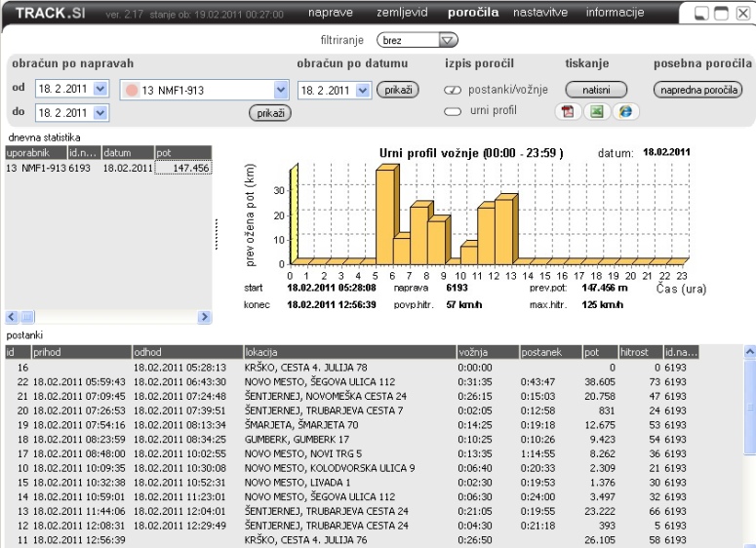Screen dimensions: 756x548
Task: Click the panel splitter dotted handle
Action: [x=217, y=234]
